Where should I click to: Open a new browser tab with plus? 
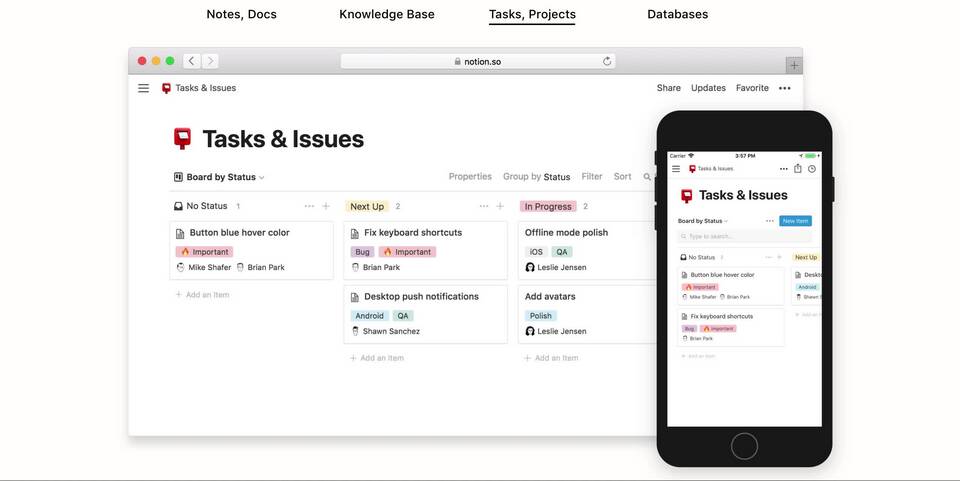coord(793,65)
